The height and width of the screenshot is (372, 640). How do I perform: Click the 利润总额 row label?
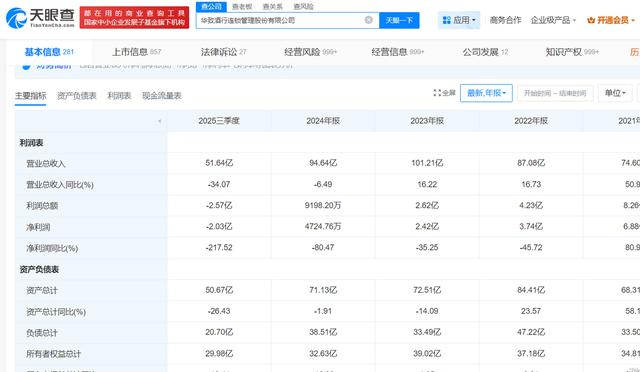(x=42, y=206)
